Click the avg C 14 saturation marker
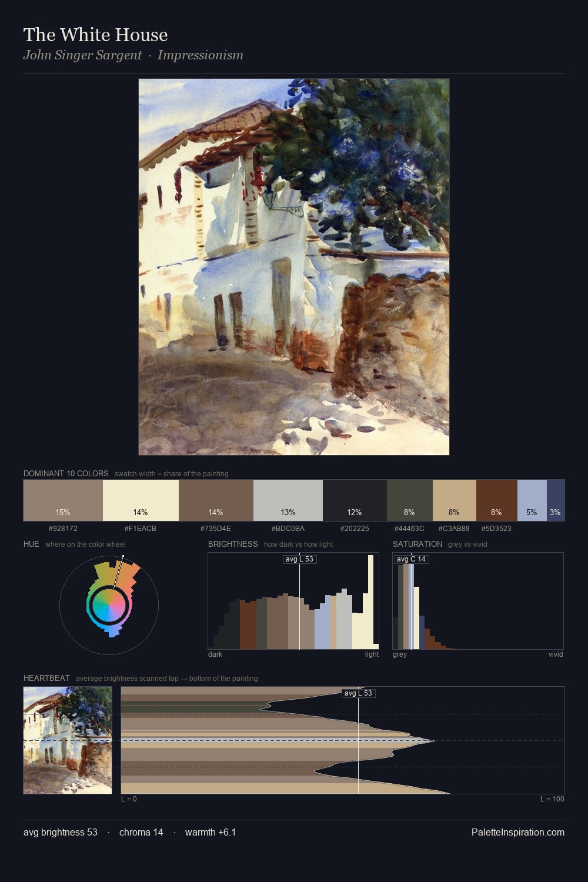Screen dimensions: 588x882 (x=411, y=559)
